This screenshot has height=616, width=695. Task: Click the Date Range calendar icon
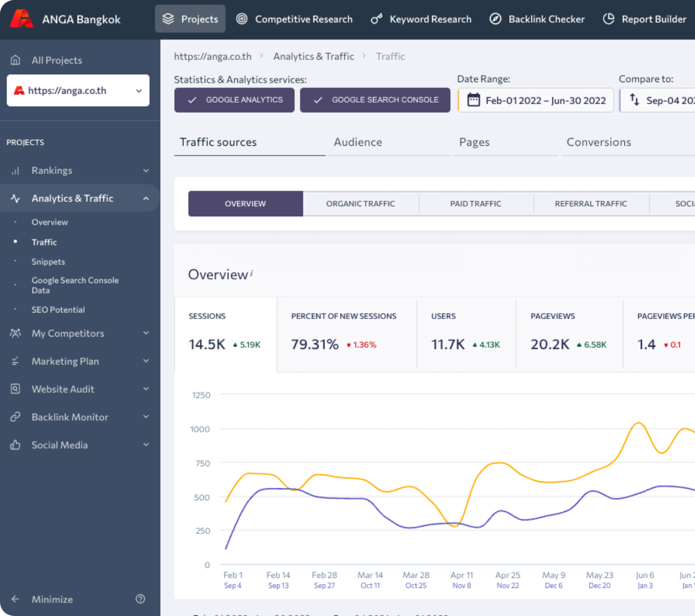point(473,100)
